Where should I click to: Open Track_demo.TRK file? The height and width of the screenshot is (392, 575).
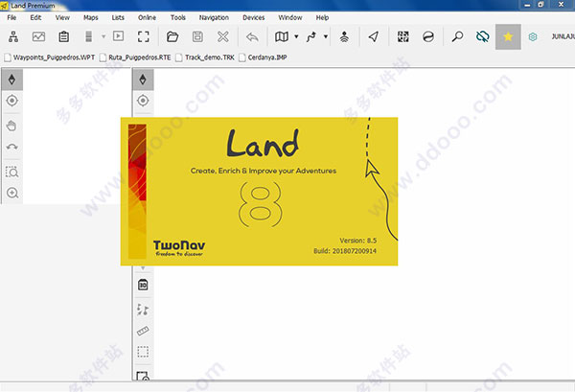[205, 58]
